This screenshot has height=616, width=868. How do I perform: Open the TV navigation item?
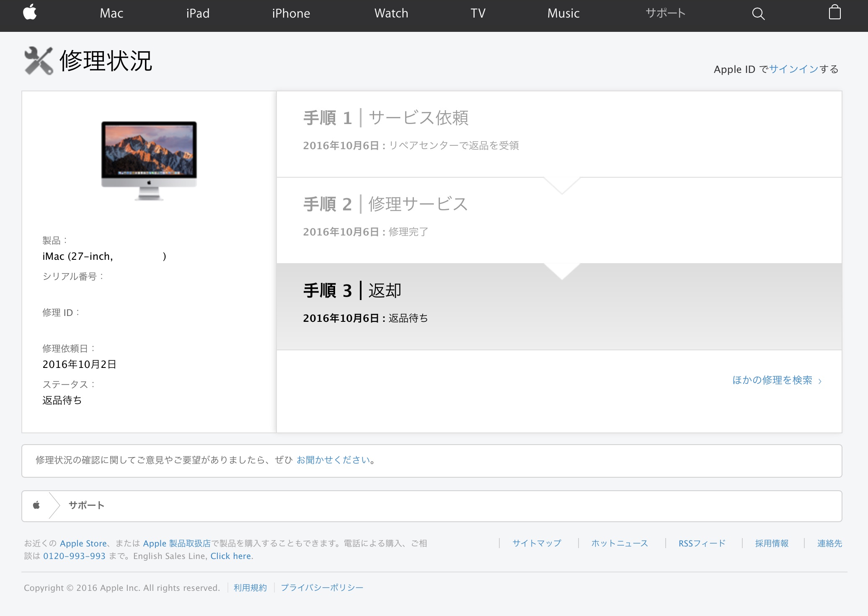pos(478,13)
